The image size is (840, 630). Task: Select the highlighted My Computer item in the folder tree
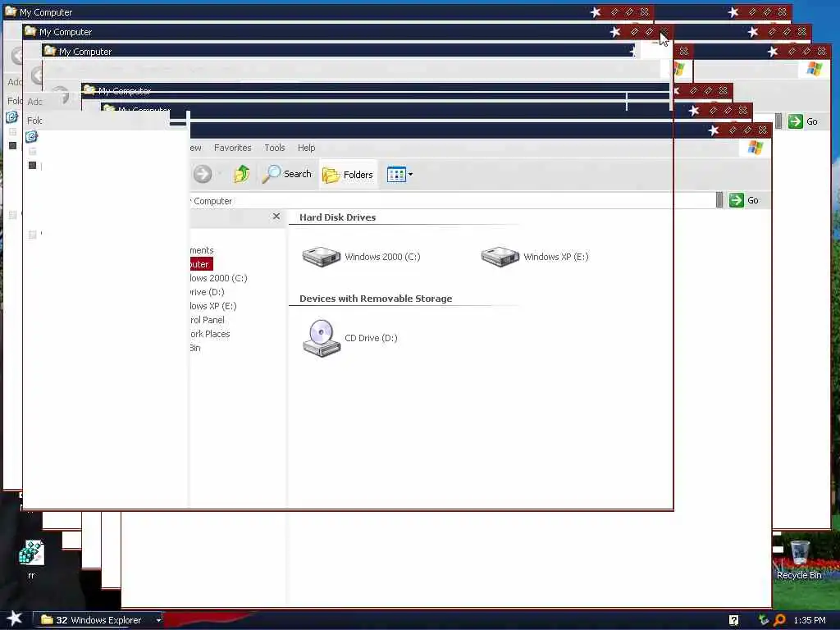201,264
